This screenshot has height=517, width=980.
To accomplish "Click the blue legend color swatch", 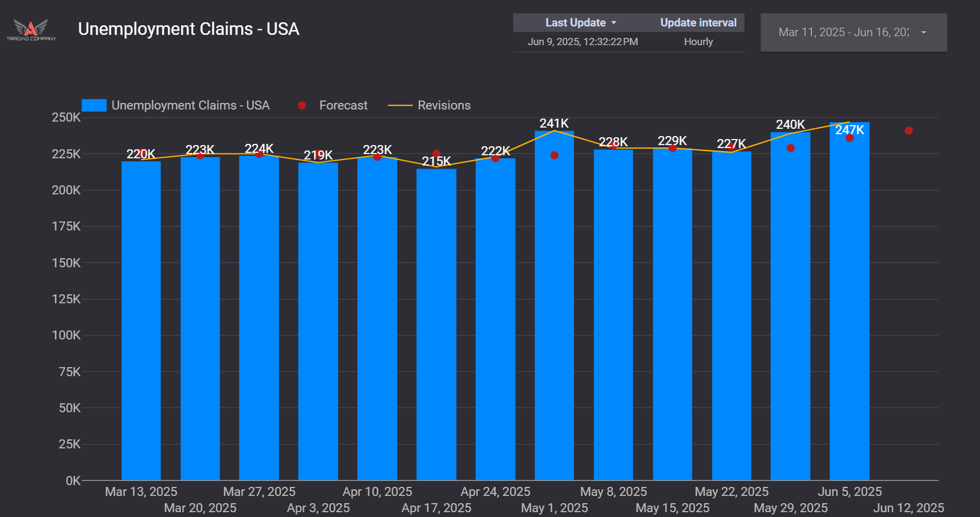I will pyautogui.click(x=94, y=105).
